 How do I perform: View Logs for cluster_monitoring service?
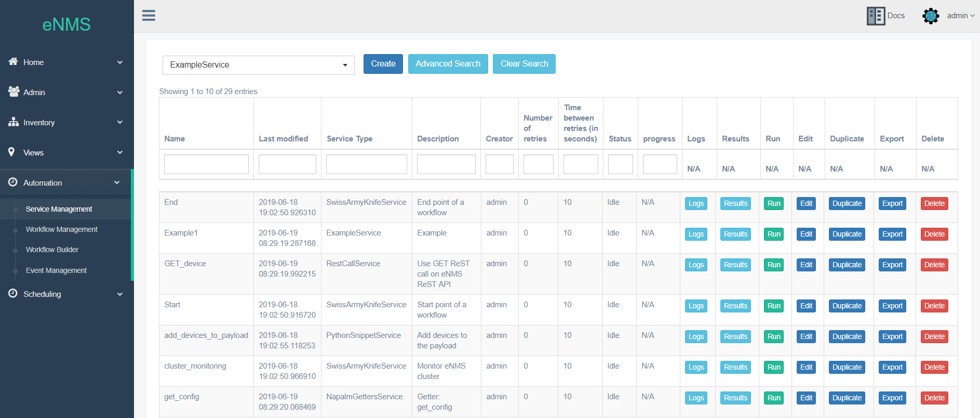(696, 368)
